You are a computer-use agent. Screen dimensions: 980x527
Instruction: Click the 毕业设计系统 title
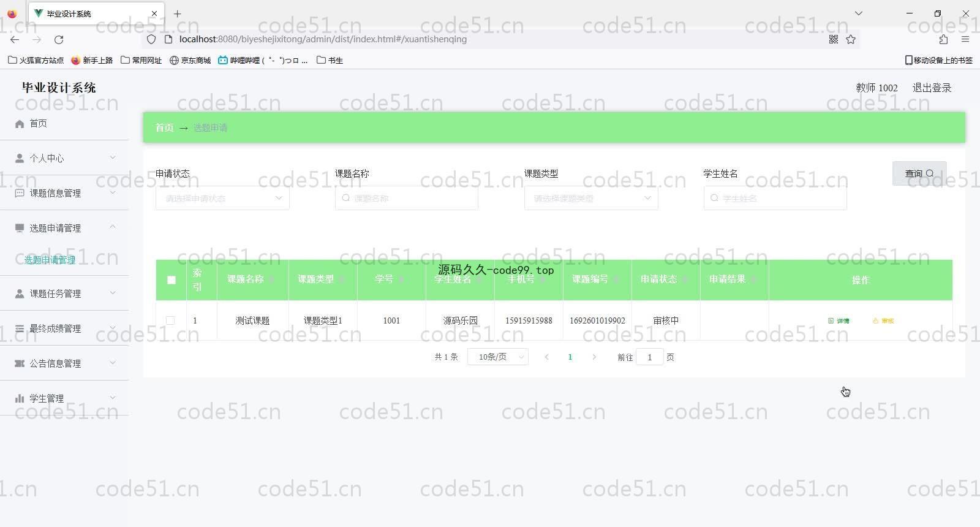pyautogui.click(x=59, y=88)
